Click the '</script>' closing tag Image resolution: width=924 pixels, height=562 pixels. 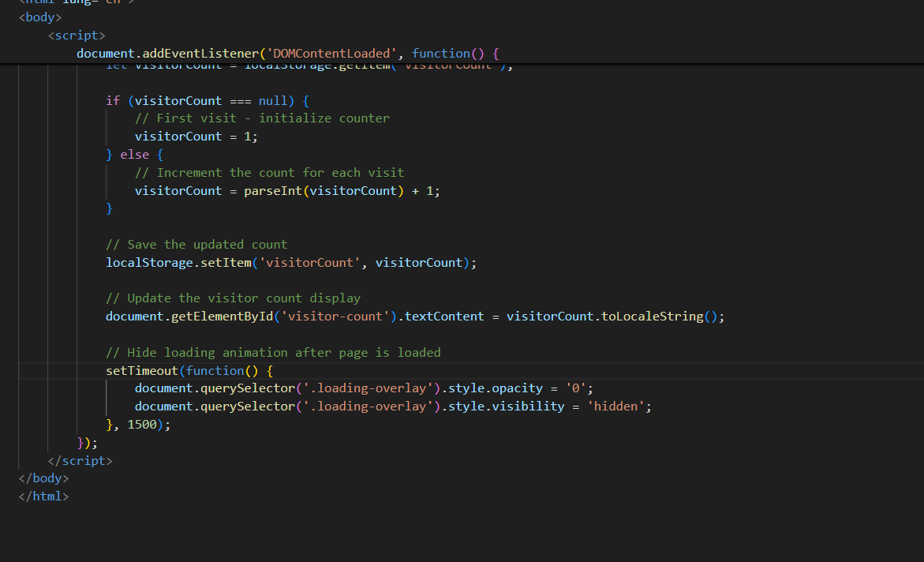point(80,460)
